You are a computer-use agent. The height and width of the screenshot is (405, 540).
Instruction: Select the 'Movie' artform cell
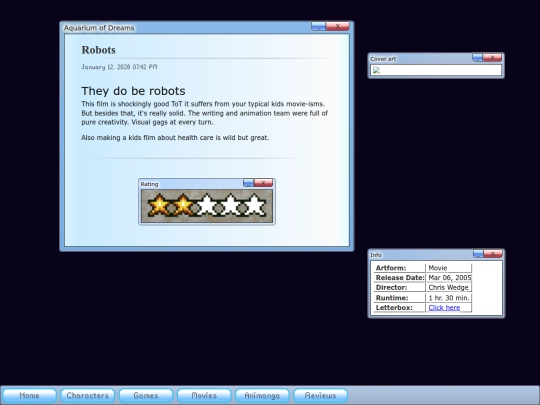(x=448, y=268)
